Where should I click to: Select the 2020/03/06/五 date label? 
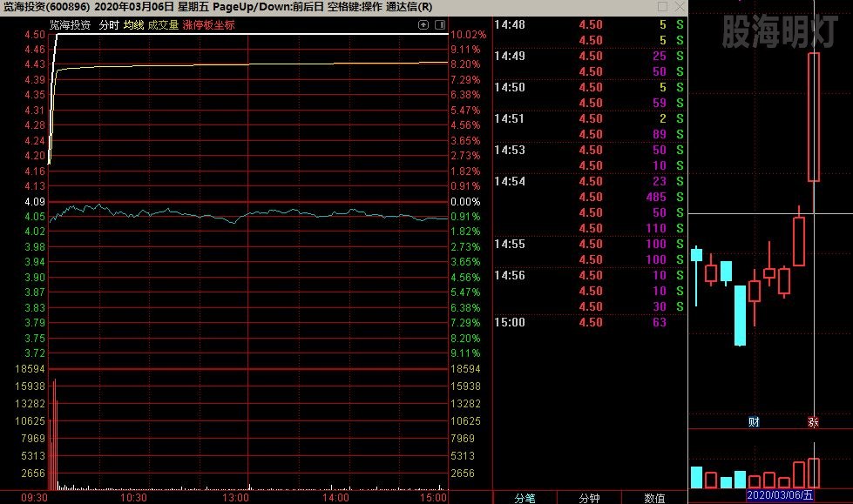(780, 495)
